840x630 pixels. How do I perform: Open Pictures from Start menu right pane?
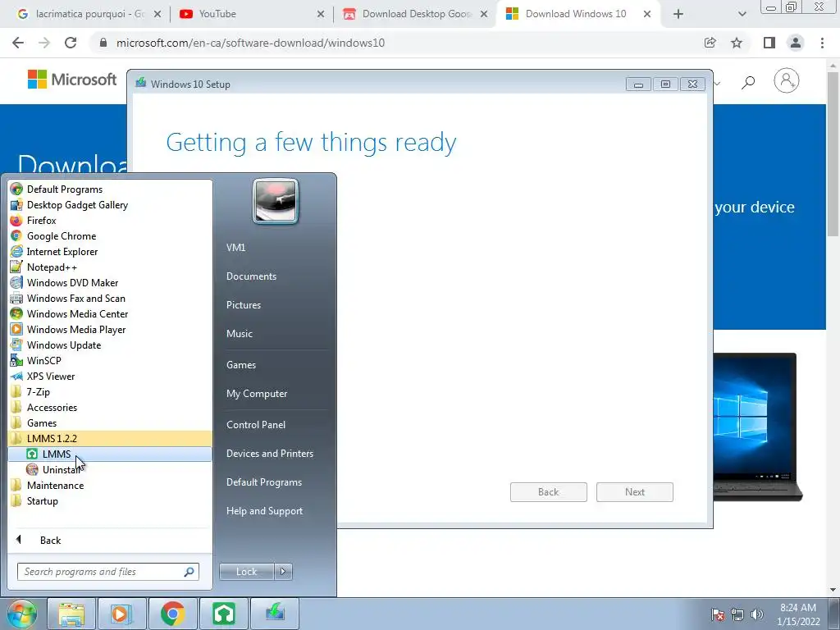tap(243, 305)
